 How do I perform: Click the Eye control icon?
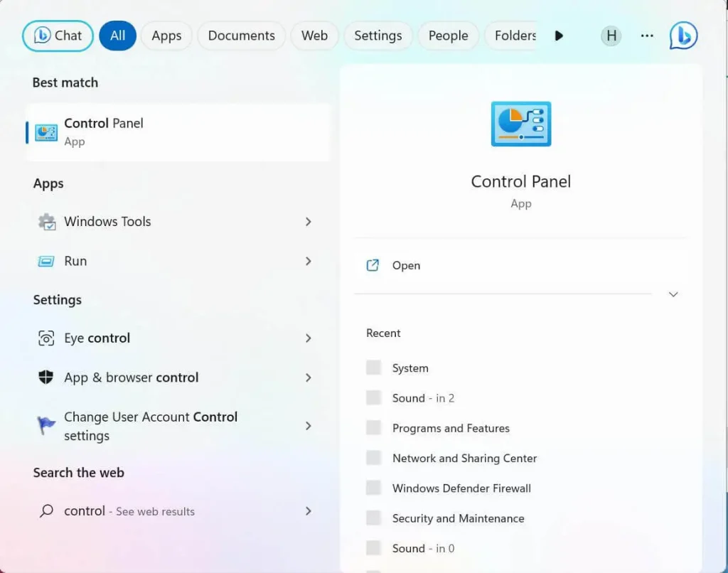[x=46, y=338]
